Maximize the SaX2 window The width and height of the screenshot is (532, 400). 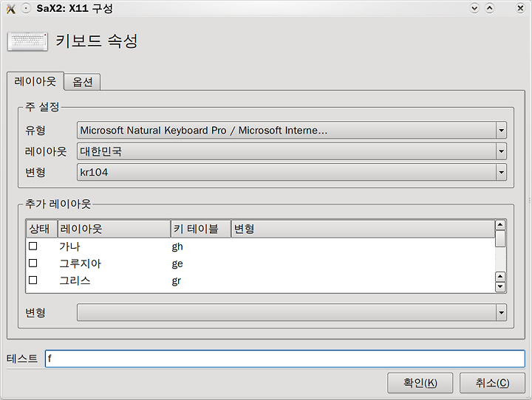(490, 8)
